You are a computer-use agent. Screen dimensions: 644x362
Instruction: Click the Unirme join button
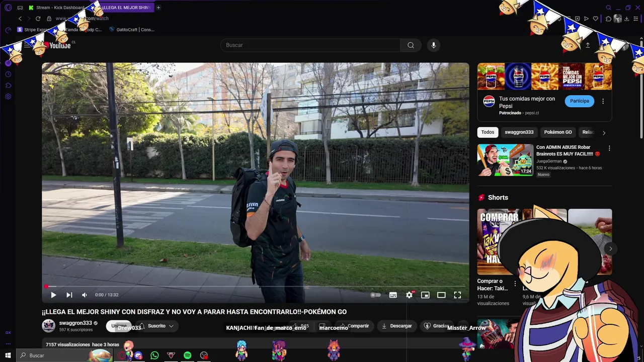pos(119,326)
